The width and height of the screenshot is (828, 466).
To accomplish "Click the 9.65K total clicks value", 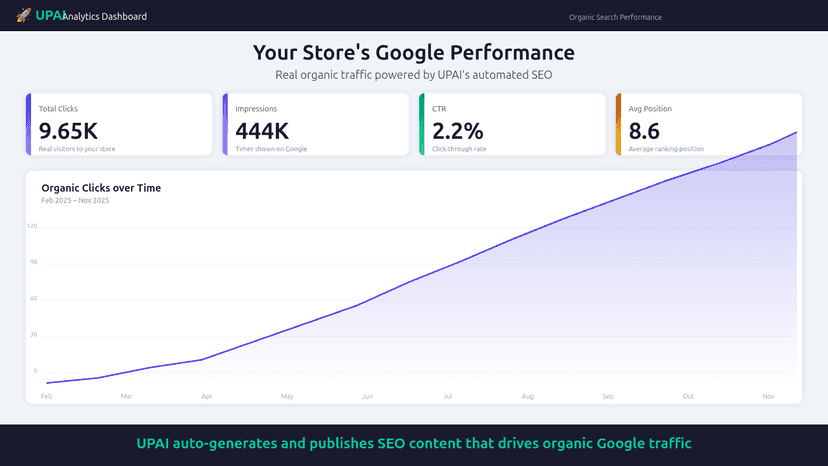I will pyautogui.click(x=68, y=131).
